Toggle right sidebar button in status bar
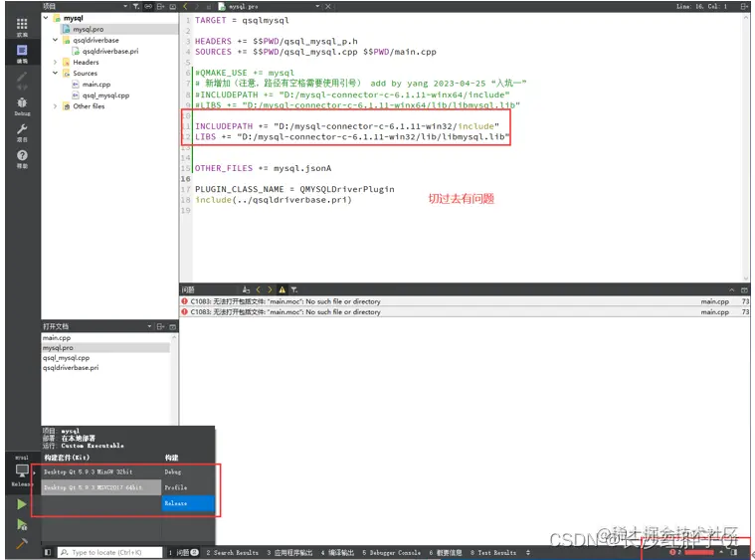755x560 pixels. click(734, 552)
